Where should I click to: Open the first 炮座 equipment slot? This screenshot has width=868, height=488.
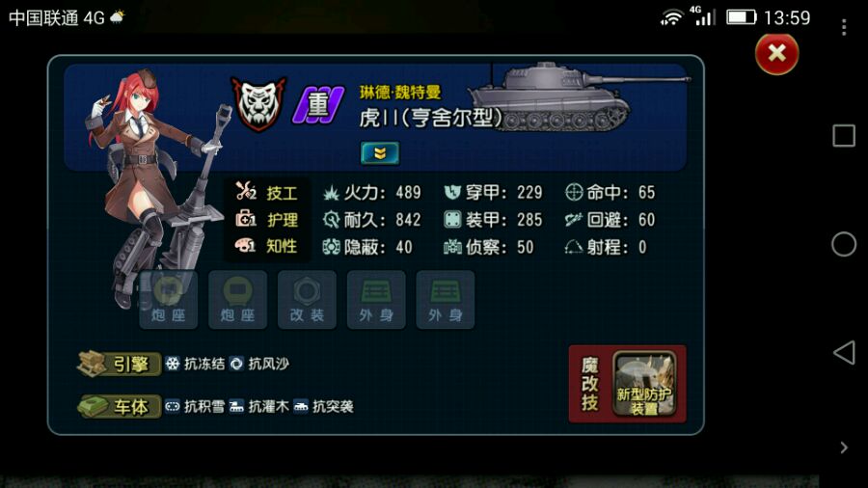click(168, 300)
